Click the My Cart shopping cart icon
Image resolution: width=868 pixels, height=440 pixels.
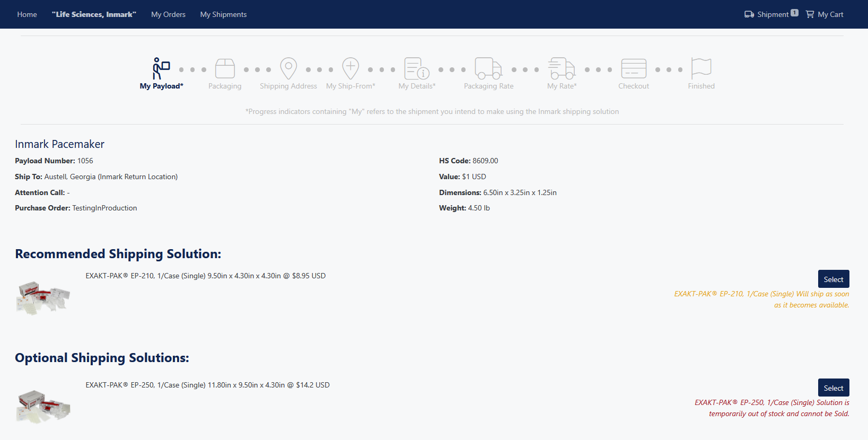pyautogui.click(x=810, y=14)
